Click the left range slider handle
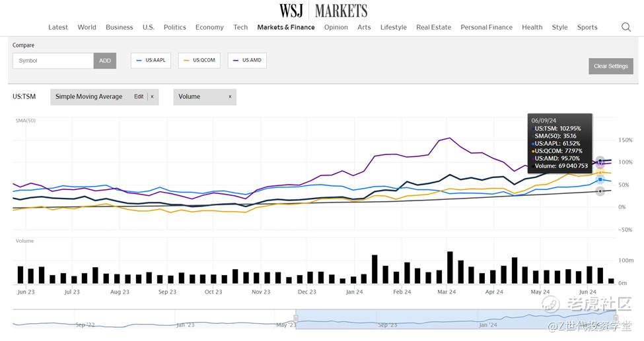 click(x=296, y=319)
